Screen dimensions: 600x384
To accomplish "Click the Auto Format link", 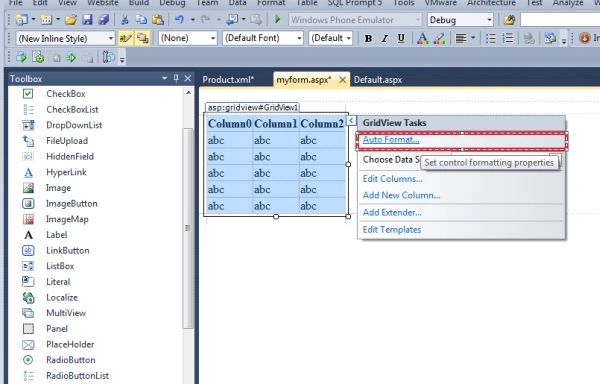I will click(x=391, y=140).
